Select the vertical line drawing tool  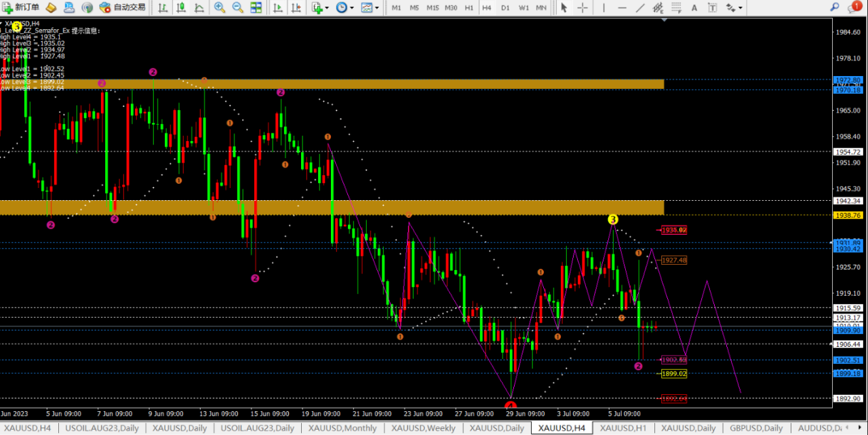(x=604, y=7)
